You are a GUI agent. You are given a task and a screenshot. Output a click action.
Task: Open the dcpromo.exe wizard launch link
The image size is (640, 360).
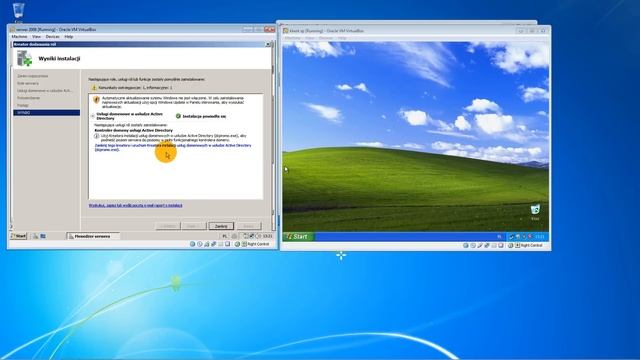[173, 147]
